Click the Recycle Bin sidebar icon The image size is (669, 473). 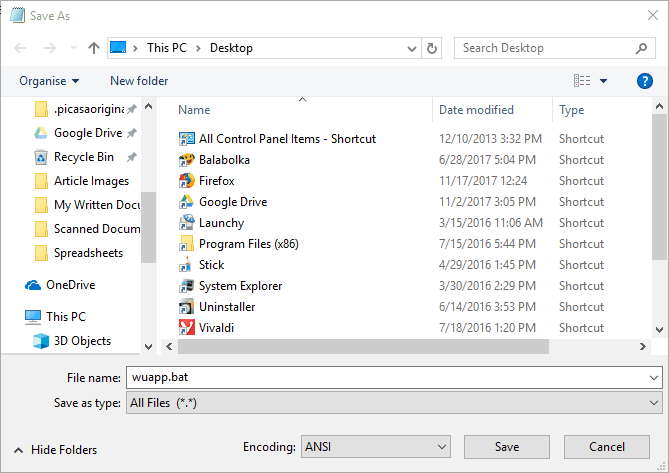(41, 157)
